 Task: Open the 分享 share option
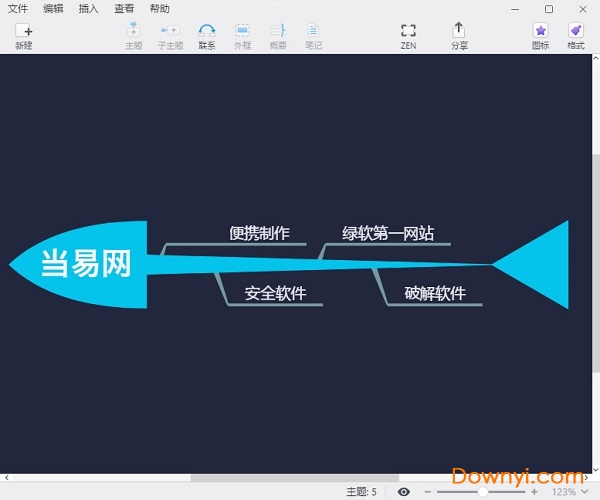click(459, 36)
